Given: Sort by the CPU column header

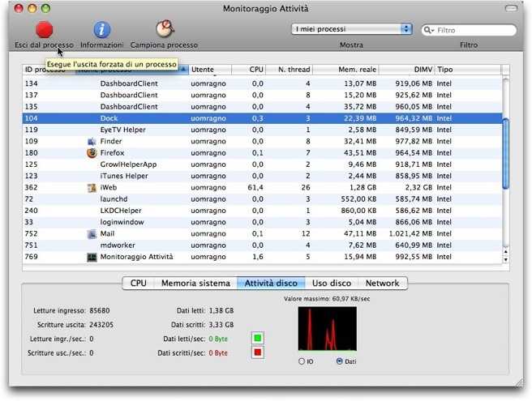Looking at the screenshot, I should tap(249, 70).
